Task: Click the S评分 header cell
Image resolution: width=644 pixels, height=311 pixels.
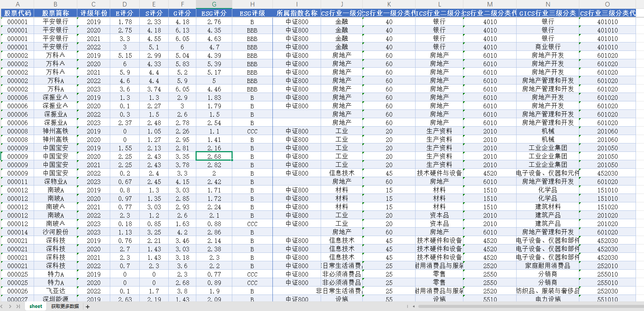Action: [x=154, y=13]
